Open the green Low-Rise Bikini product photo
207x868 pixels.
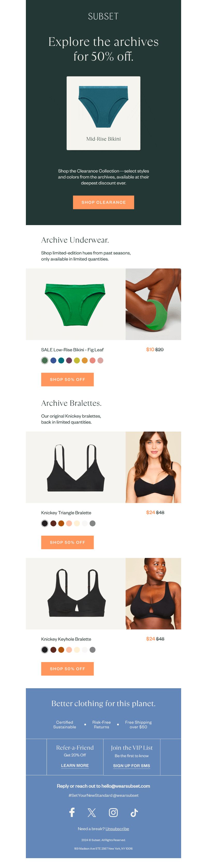pyautogui.click(x=76, y=304)
